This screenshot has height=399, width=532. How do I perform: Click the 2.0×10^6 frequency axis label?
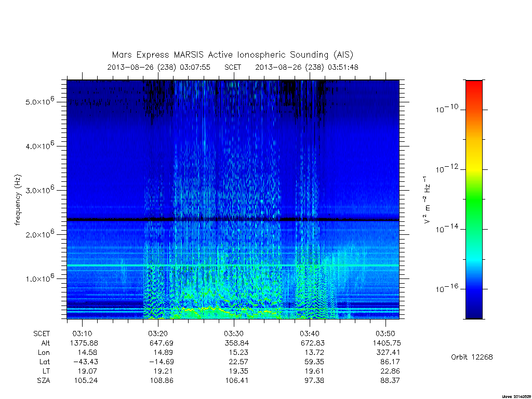pyautogui.click(x=39, y=233)
